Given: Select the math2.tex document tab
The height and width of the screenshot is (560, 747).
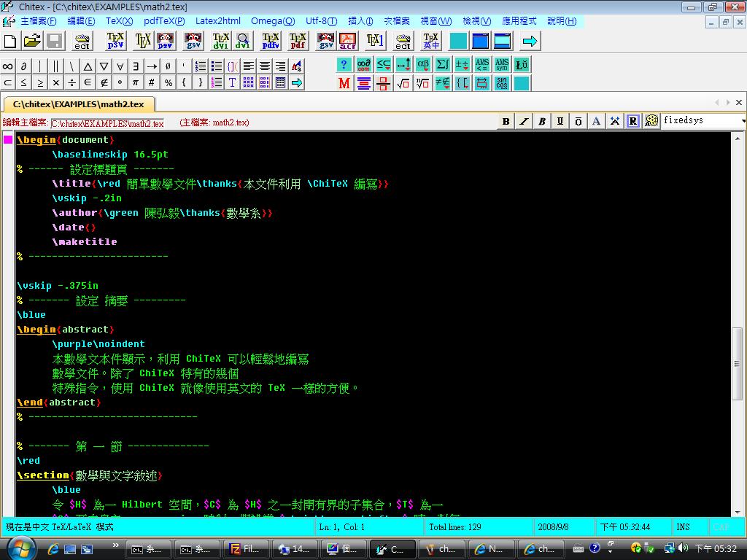Looking at the screenshot, I should 79,104.
